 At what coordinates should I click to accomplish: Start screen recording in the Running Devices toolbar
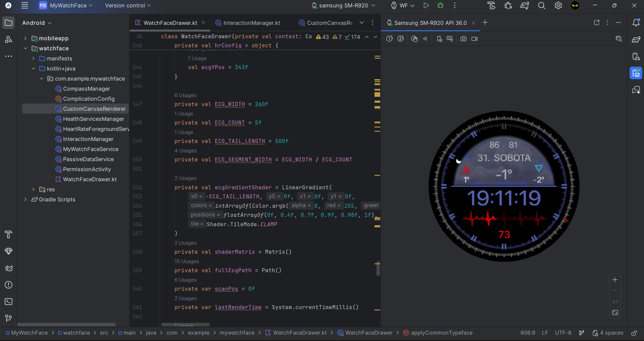click(474, 39)
